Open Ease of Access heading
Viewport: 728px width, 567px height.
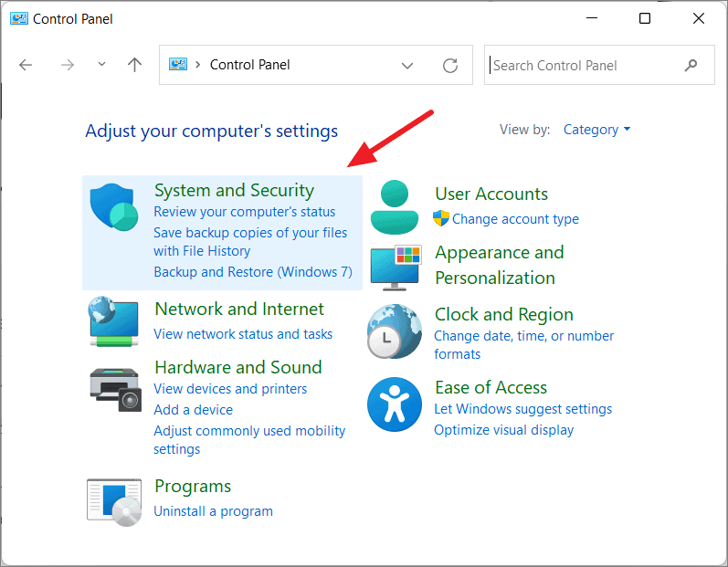click(x=491, y=387)
